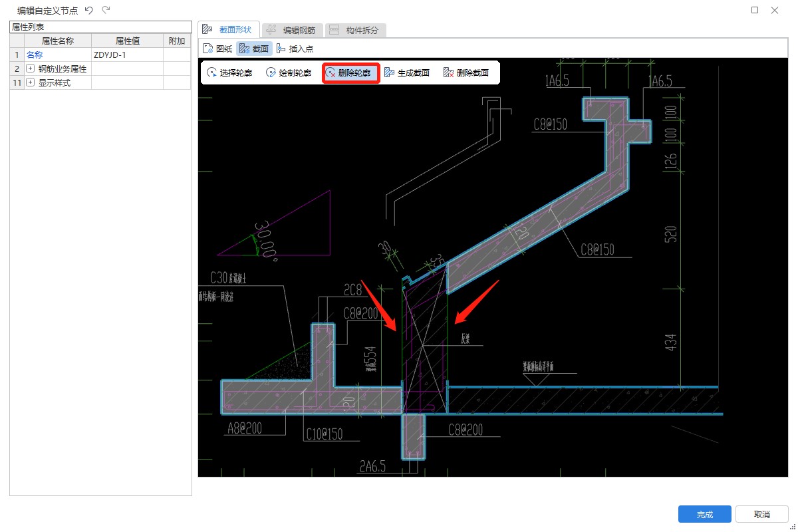Screen dimensions: 798x532
Task: Click the 2A6.5 label at bottom
Action: (372, 467)
